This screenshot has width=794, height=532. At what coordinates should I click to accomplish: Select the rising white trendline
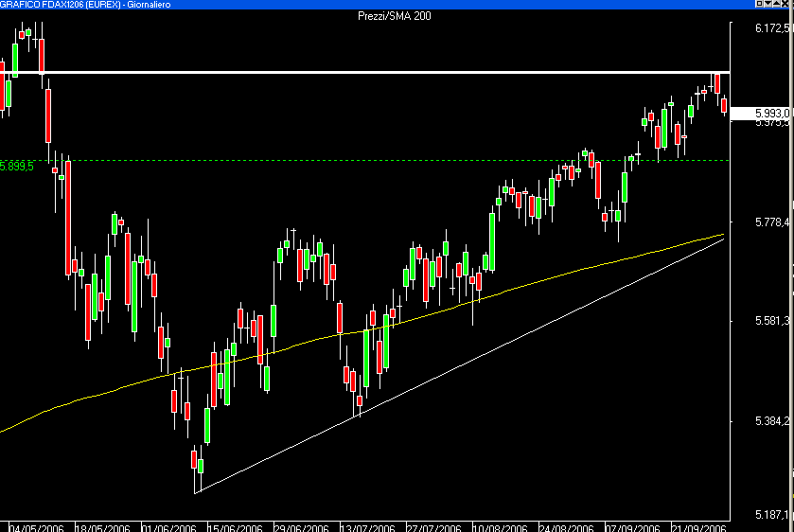click(458, 365)
